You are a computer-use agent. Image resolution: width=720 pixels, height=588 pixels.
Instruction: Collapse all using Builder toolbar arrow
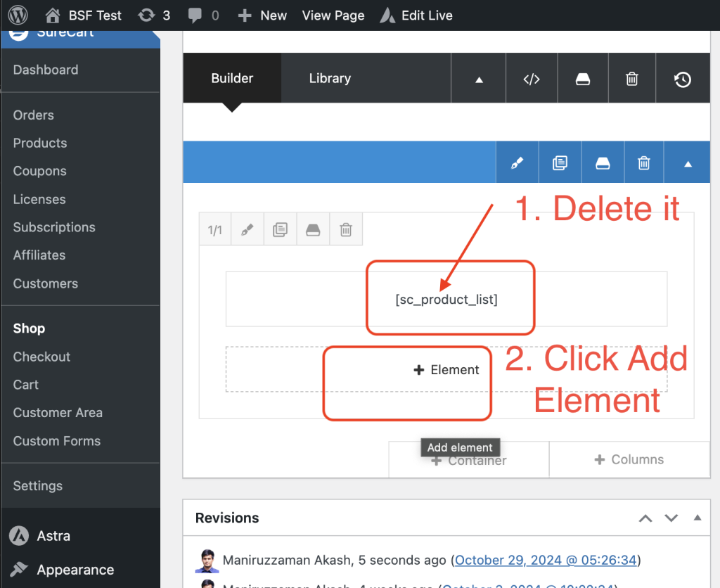(x=479, y=79)
